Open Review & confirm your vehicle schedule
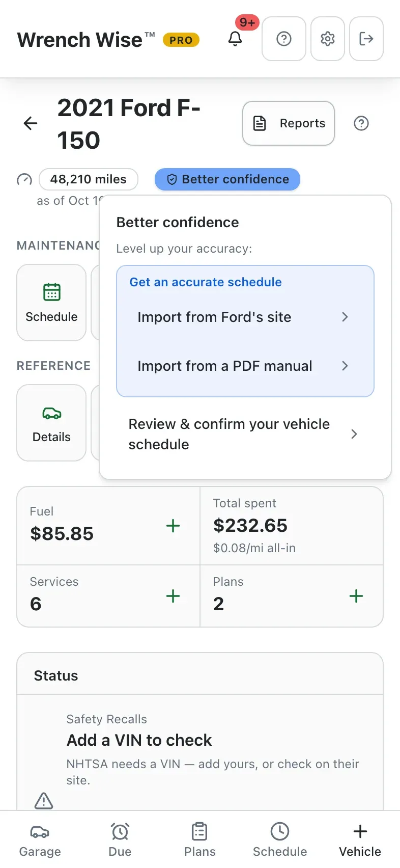 tap(245, 434)
